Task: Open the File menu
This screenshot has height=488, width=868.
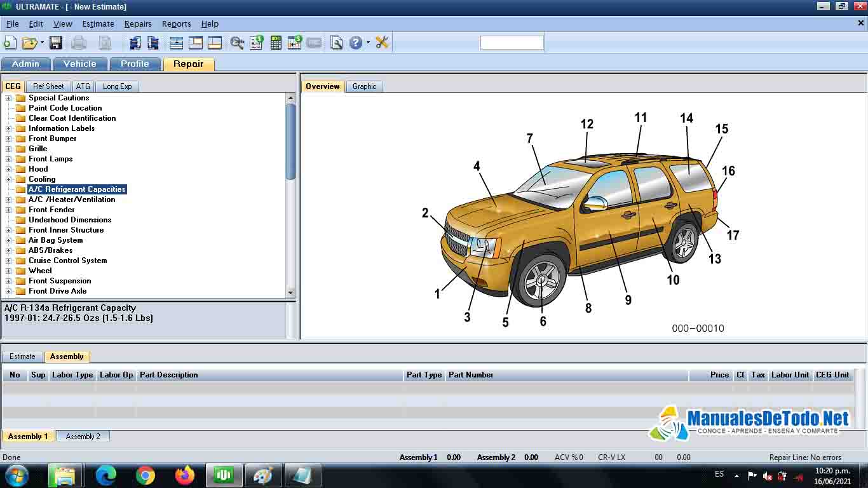Action: tap(13, 24)
